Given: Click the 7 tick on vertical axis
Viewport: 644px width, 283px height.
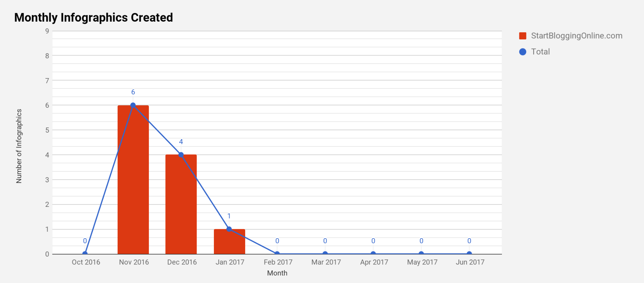Looking at the screenshot, I should [47, 81].
